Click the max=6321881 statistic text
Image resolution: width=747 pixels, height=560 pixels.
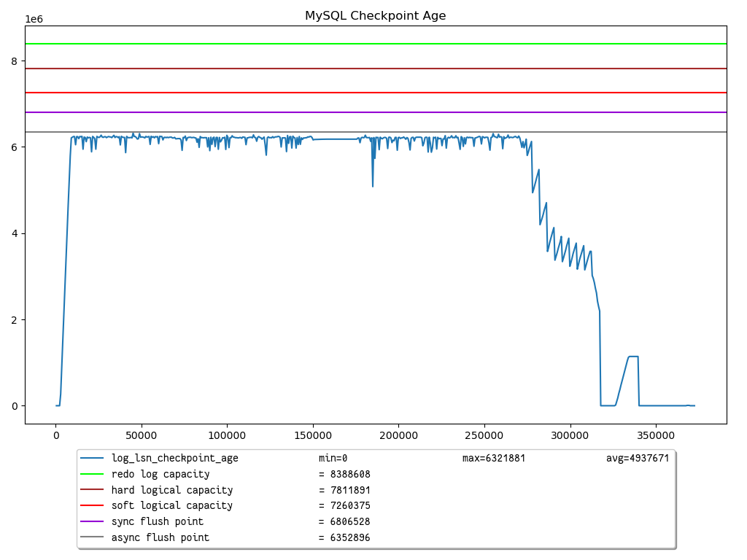tap(493, 458)
